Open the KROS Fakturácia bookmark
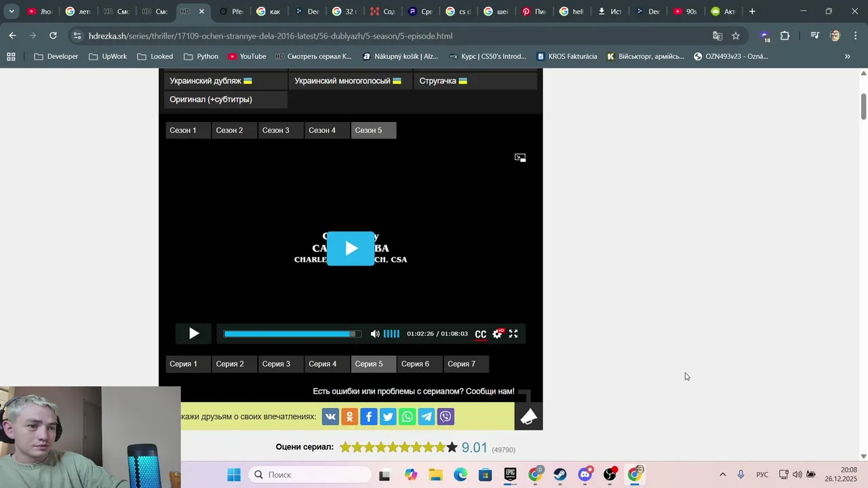Viewport: 868px width, 488px height. tap(566, 56)
